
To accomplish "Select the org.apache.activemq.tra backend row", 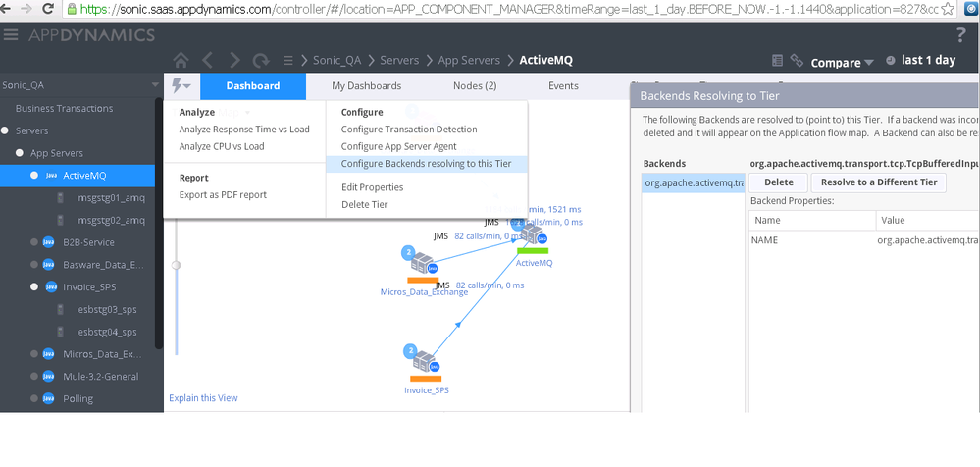I will pos(694,183).
